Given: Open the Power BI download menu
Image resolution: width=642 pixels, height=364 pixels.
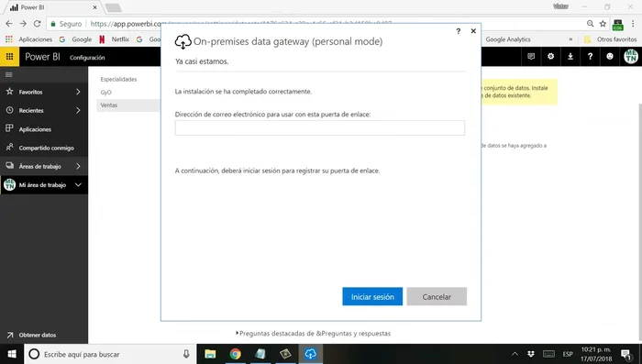Looking at the screenshot, I should click(x=570, y=57).
